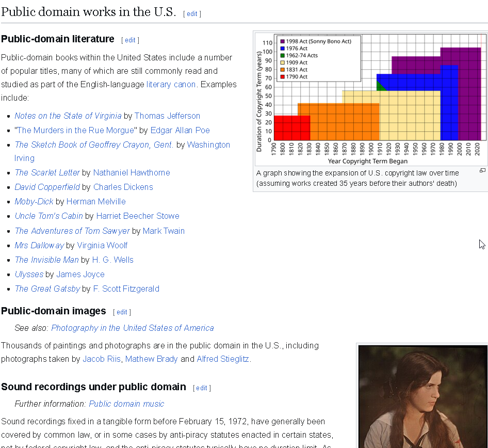Visit the H. G. Wells page

(x=112, y=260)
